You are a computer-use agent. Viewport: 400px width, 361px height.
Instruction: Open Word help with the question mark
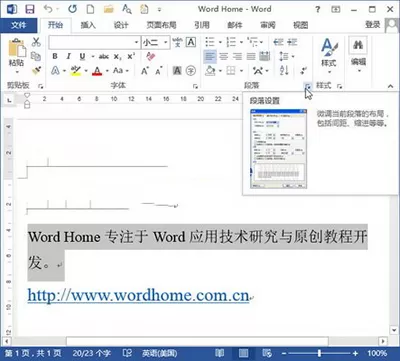click(318, 9)
